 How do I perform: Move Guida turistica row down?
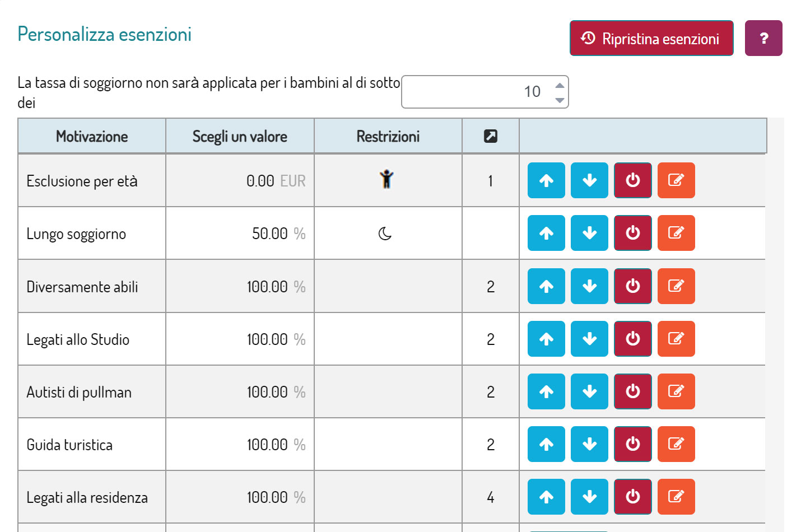point(589,444)
